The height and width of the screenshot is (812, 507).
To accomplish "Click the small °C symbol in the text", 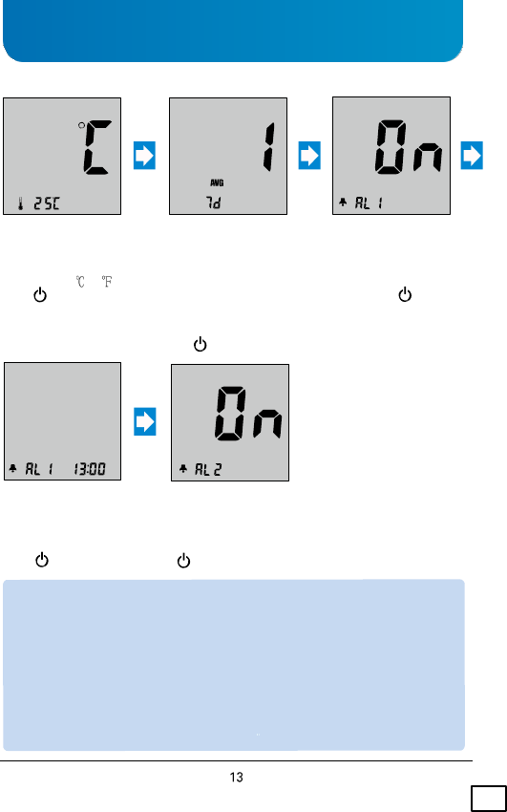I will 80,281.
